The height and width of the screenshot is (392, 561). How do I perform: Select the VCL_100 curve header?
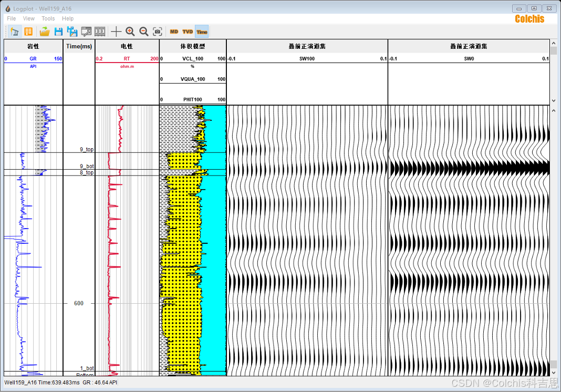(192, 59)
